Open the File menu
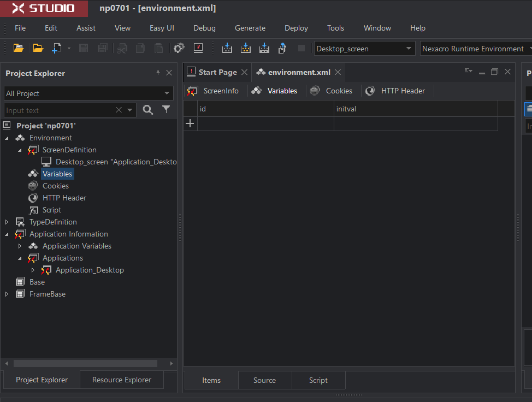 click(x=20, y=28)
